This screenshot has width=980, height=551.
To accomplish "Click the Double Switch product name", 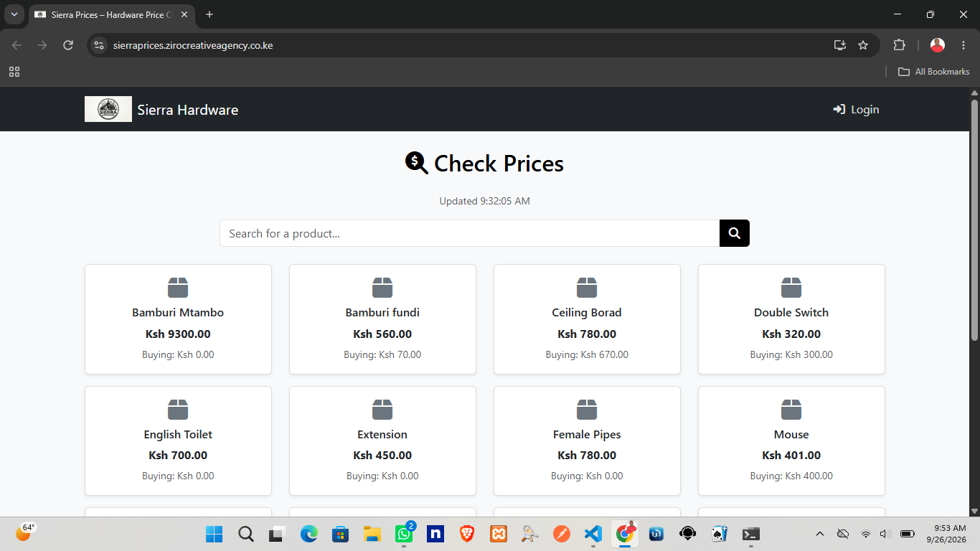I will tap(791, 312).
